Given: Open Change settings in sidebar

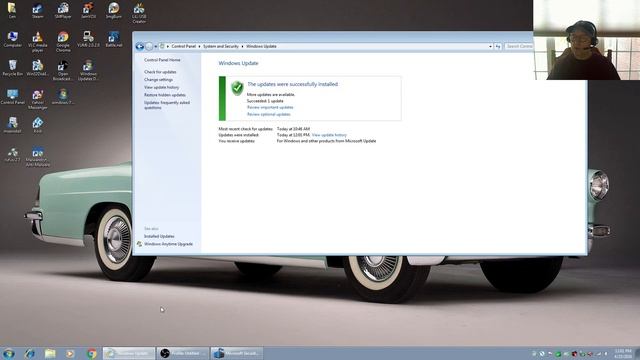Looking at the screenshot, I should click(158, 80).
